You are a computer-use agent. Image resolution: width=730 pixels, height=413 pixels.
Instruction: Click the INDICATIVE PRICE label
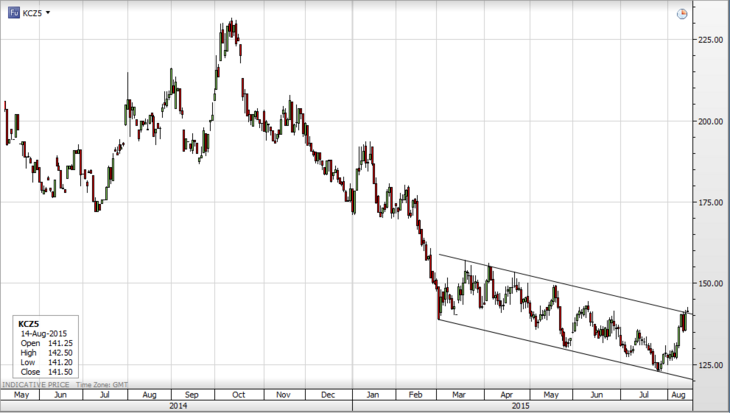[x=35, y=384]
